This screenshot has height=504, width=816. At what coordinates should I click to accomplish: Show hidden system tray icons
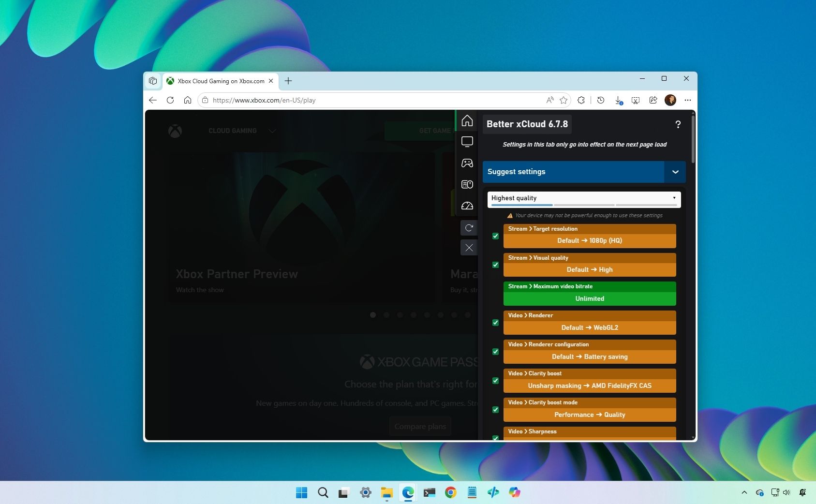coord(744,492)
